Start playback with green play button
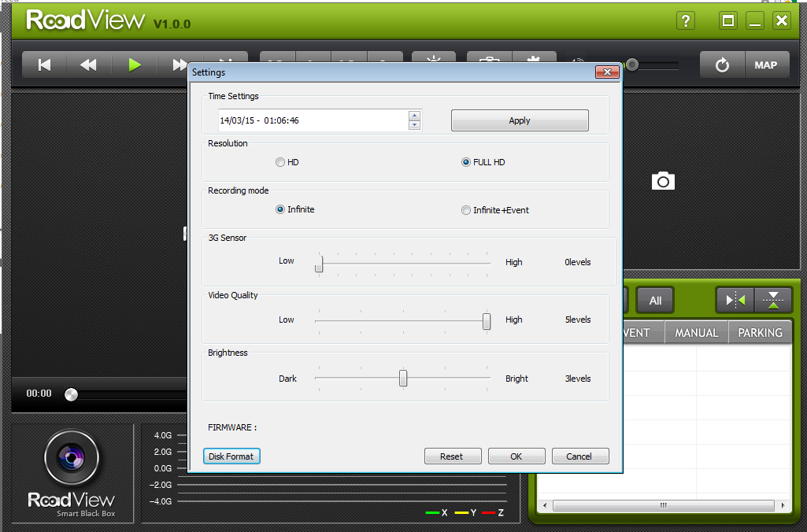Screen dimensions: 807x532 (x=135, y=65)
